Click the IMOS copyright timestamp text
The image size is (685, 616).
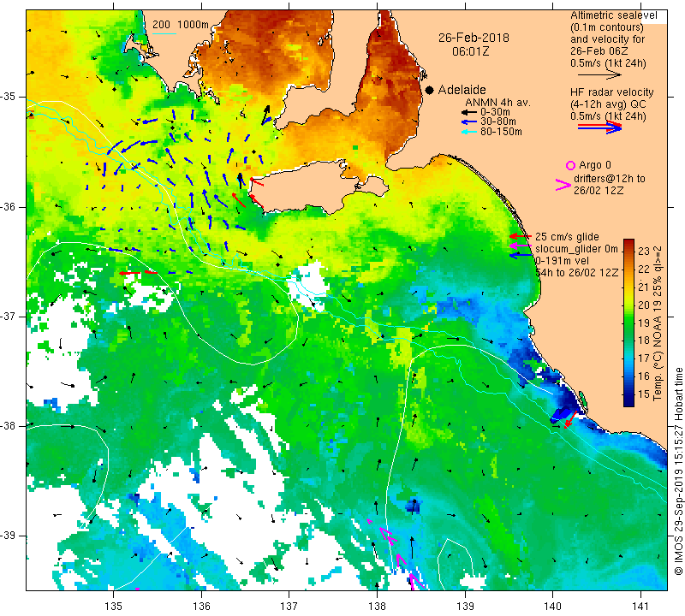[x=678, y=471]
